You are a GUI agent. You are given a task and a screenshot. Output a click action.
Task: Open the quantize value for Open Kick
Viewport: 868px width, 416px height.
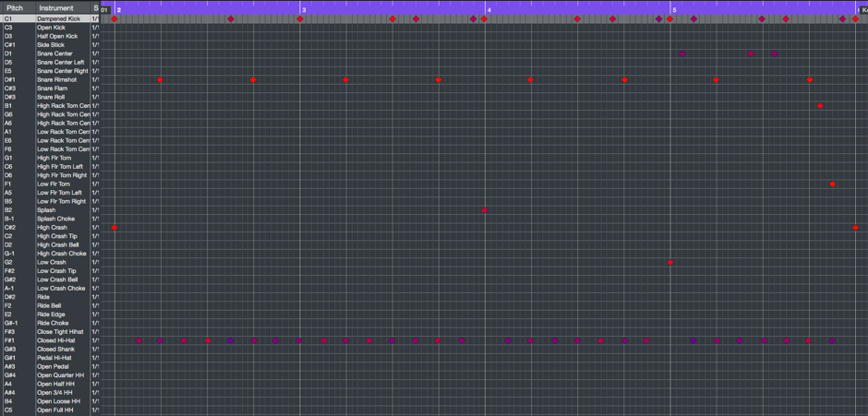tap(94, 28)
